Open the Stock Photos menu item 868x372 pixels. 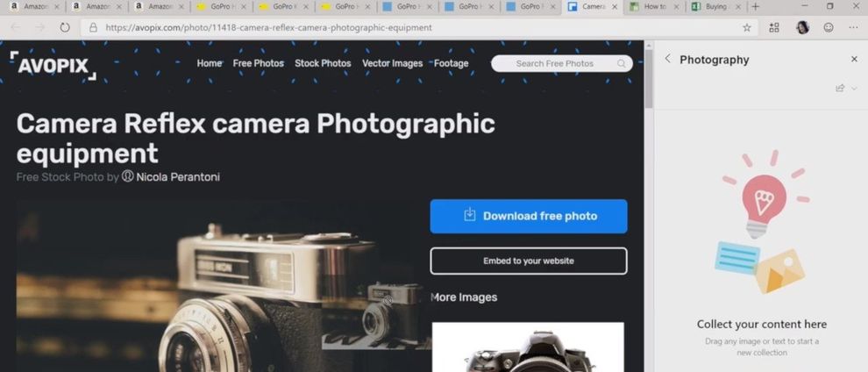click(323, 63)
